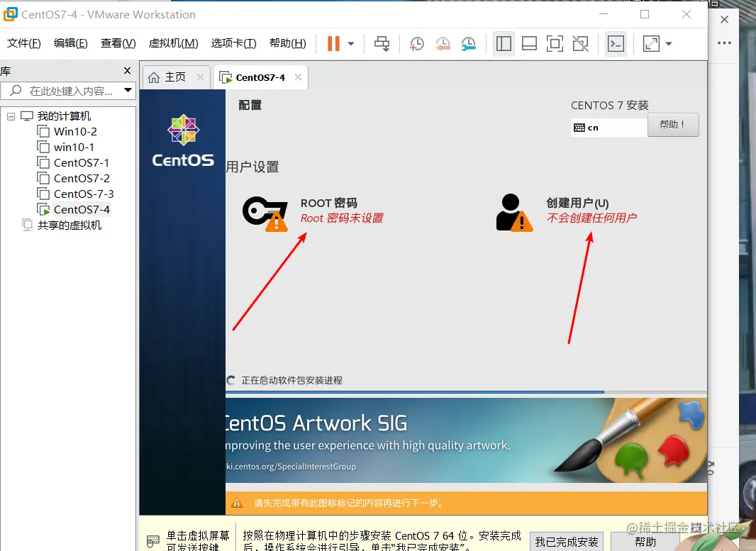Click the CentOS logo in the sidebar
The width and height of the screenshot is (756, 551).
click(183, 140)
